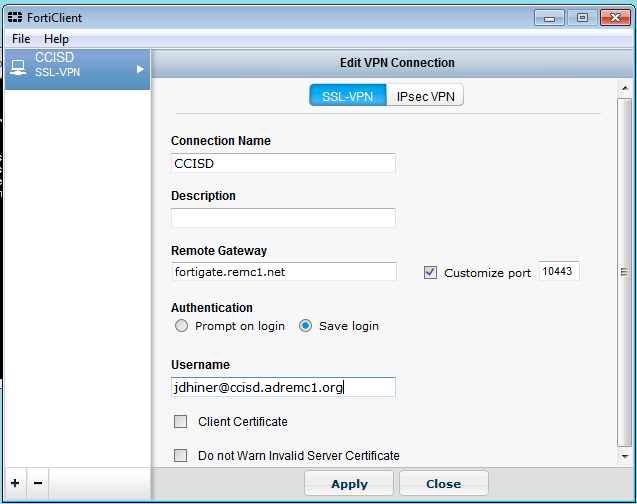Close the FortiClient window
Viewport: 637px width, 504px height.
tap(615, 18)
